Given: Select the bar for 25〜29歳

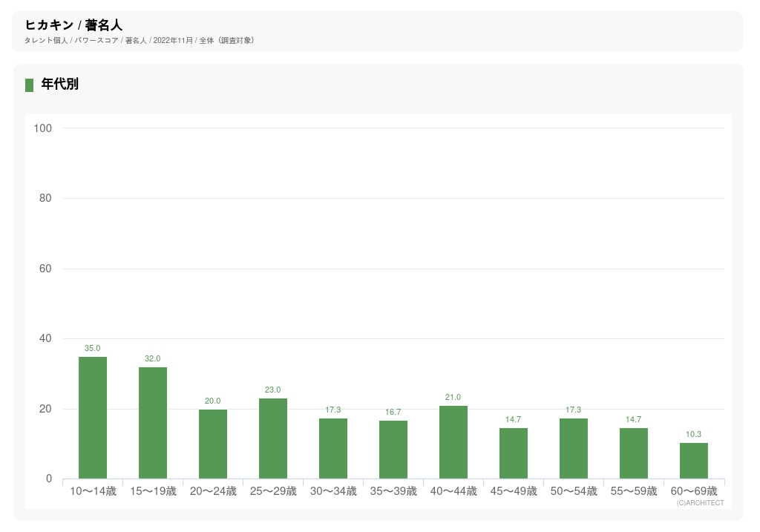Looking at the screenshot, I should point(273,439).
